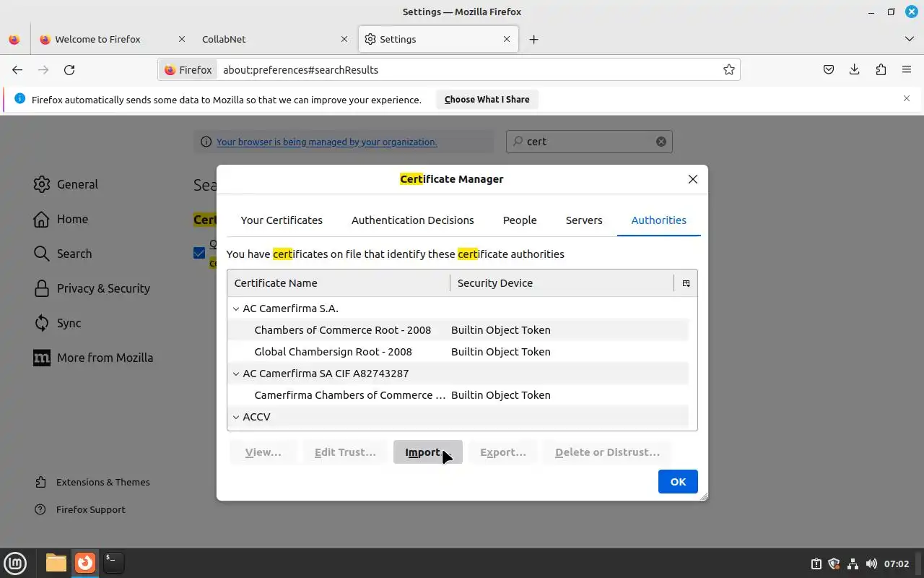This screenshot has height=578, width=924.
Task: Collapse the AC Camerfirma S.A. group
Action: click(x=235, y=309)
